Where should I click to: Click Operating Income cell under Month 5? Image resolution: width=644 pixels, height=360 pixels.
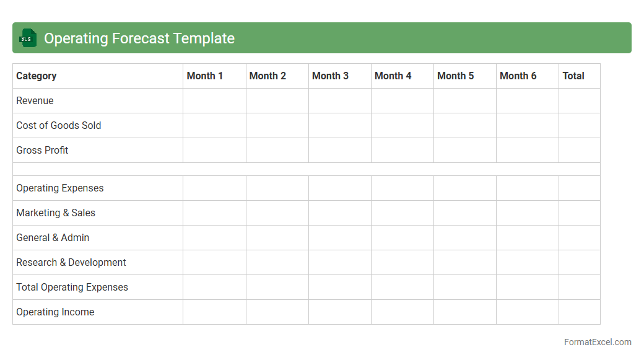(464, 312)
